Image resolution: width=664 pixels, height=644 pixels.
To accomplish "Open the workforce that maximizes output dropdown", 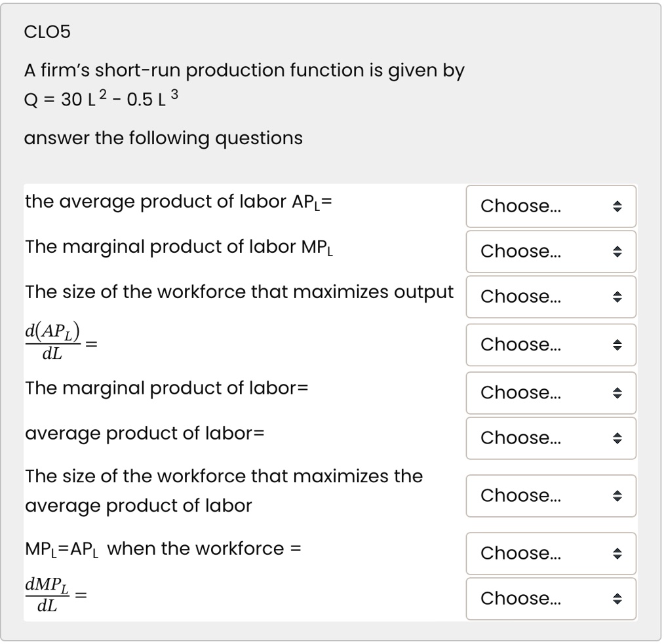I will (551, 297).
